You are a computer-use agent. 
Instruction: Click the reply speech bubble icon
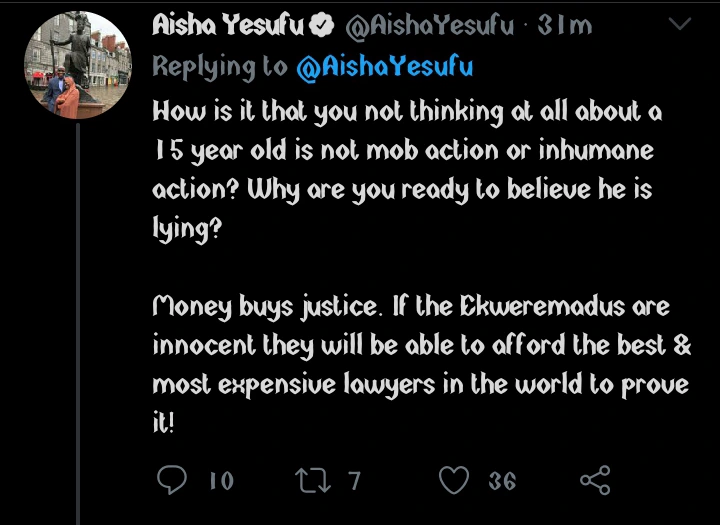click(172, 481)
